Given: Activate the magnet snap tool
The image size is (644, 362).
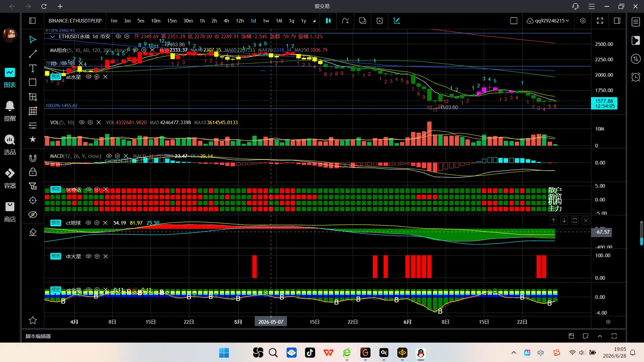Looking at the screenshot, I should click(33, 158).
